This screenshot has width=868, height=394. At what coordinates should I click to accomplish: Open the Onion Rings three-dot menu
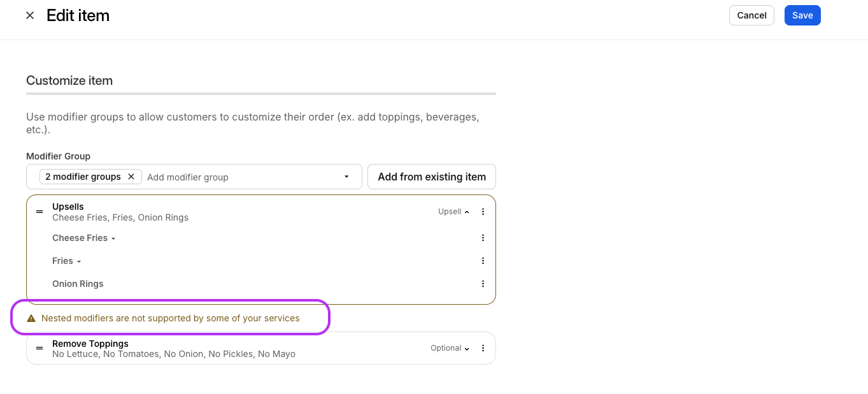(483, 284)
